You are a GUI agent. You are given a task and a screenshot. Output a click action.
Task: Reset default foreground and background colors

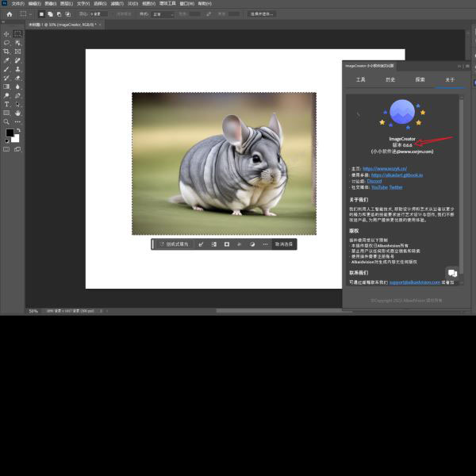[6, 141]
